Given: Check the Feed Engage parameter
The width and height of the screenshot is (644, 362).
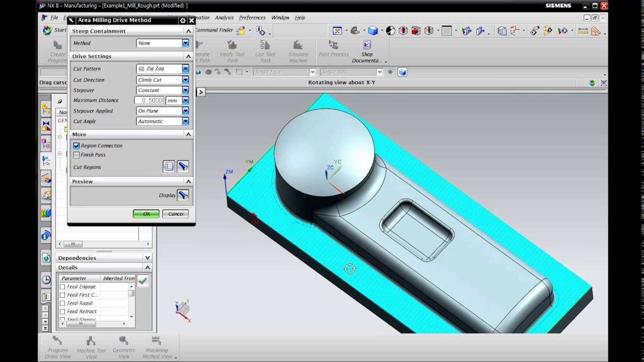Looking at the screenshot, I should click(x=62, y=287).
